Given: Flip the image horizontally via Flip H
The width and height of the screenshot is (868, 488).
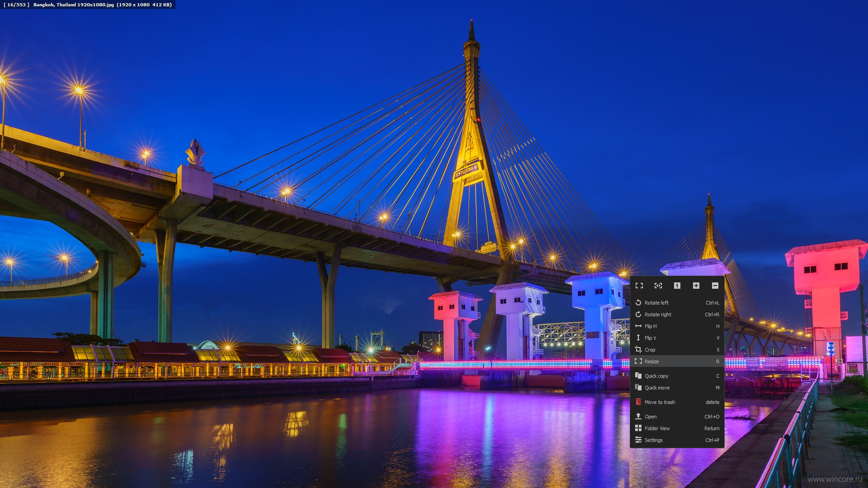Looking at the screenshot, I should point(677,326).
